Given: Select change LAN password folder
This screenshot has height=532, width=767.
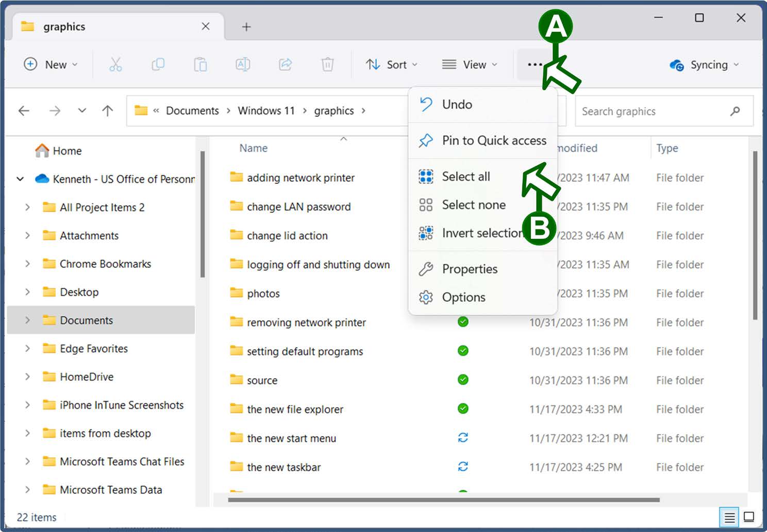Looking at the screenshot, I should 298,207.
